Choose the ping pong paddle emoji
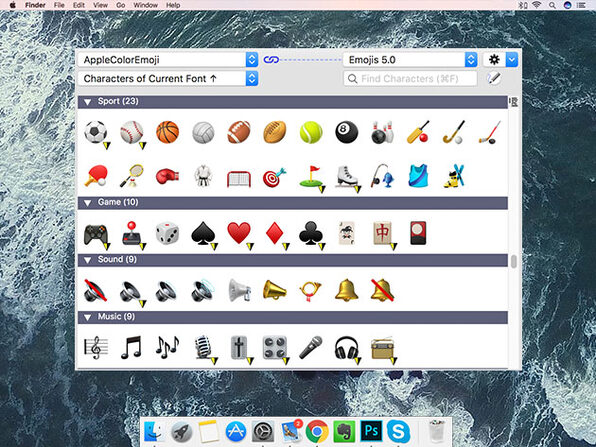 click(x=95, y=176)
